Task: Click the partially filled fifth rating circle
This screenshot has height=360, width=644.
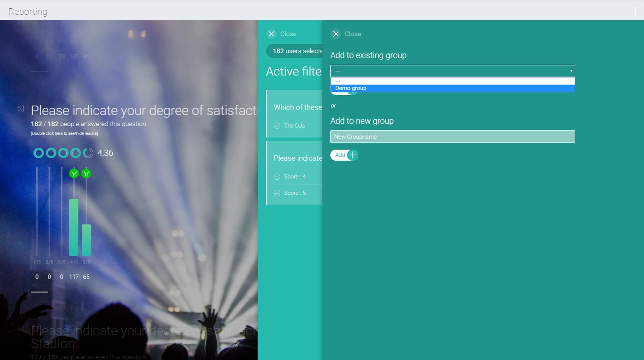Action: 88,153
